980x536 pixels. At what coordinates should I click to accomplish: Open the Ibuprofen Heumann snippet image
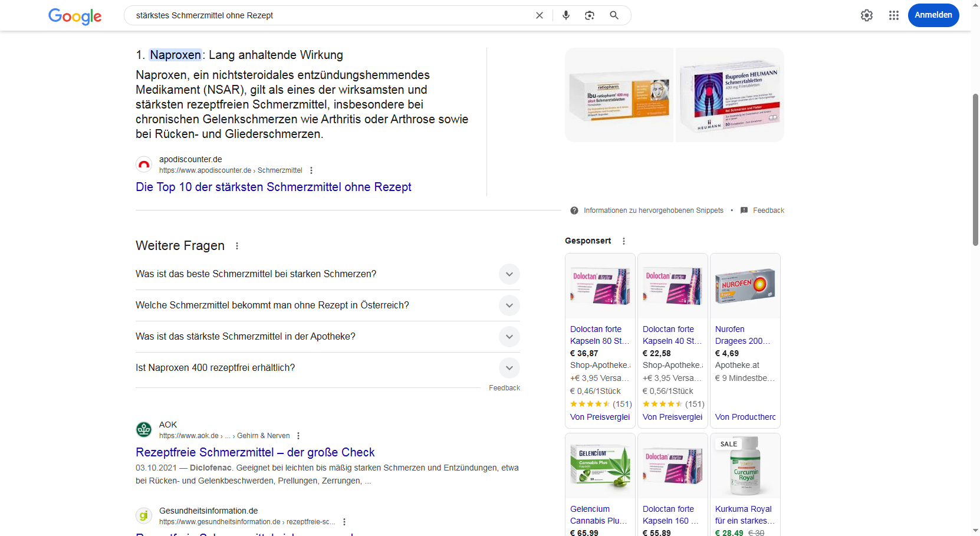pos(730,95)
